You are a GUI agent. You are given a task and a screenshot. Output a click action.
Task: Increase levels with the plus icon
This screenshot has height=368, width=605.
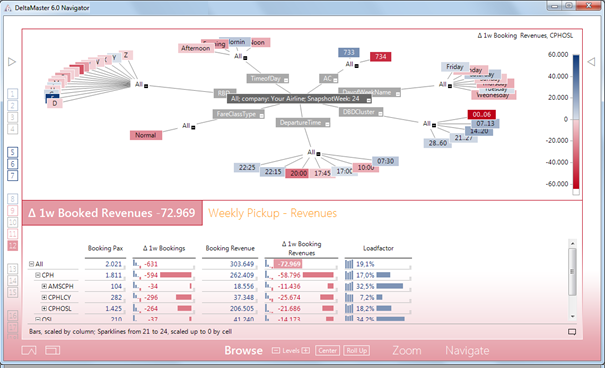click(x=306, y=351)
